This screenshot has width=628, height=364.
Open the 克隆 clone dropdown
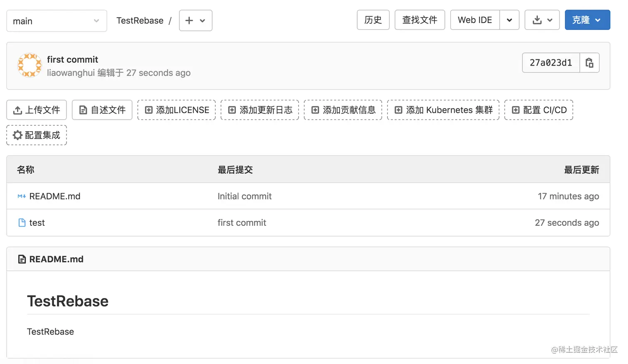click(587, 20)
